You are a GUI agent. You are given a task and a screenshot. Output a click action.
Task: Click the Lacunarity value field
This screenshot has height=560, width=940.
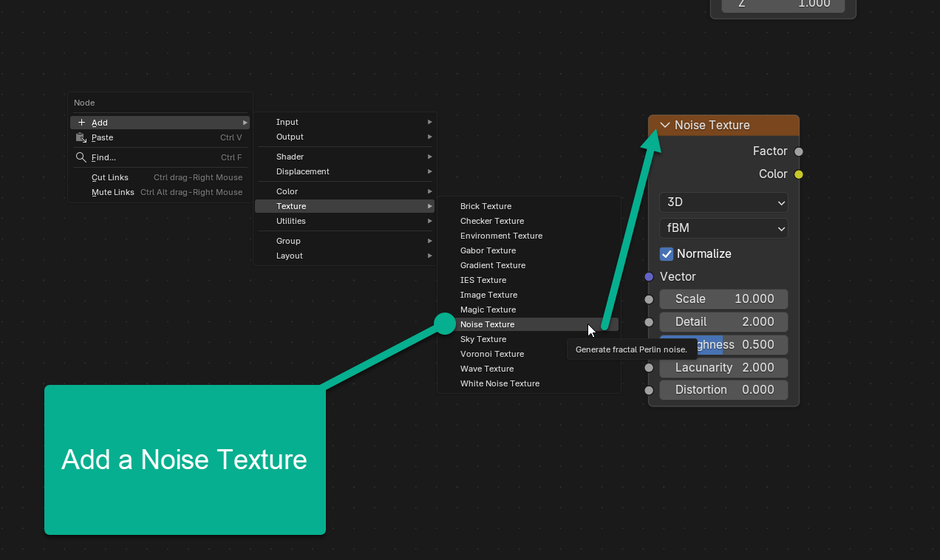pyautogui.click(x=723, y=367)
